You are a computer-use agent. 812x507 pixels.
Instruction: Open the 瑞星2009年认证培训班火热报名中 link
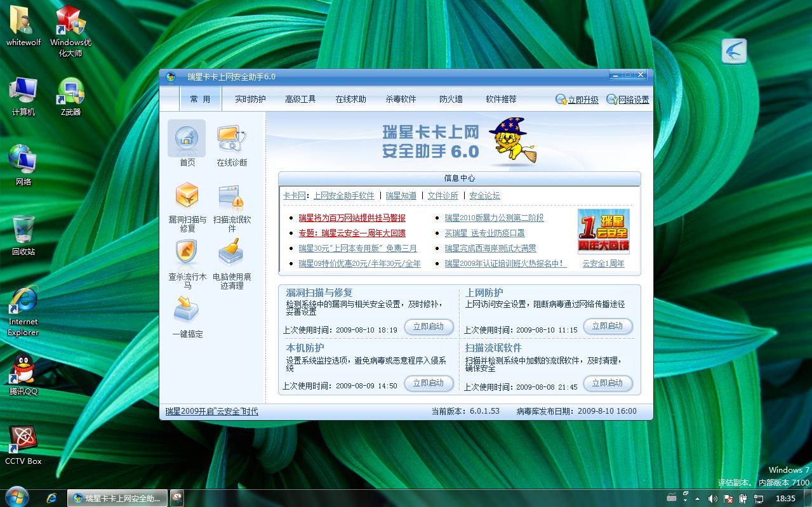tap(505, 263)
